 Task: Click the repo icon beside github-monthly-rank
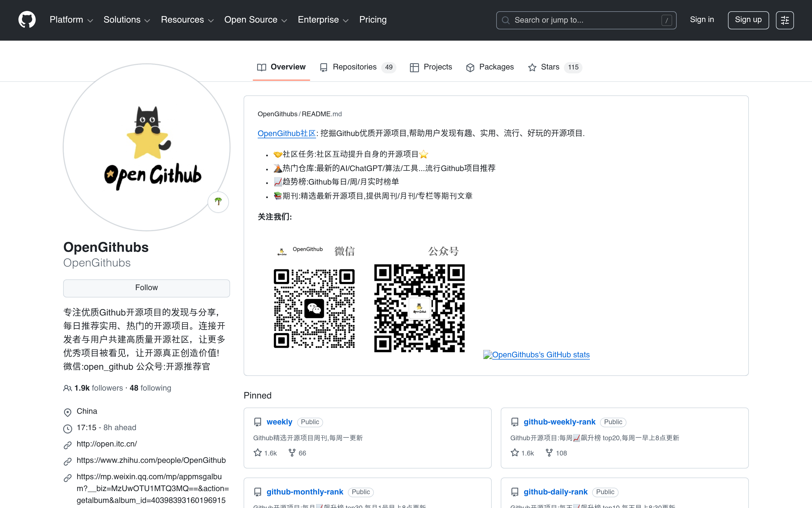(258, 492)
